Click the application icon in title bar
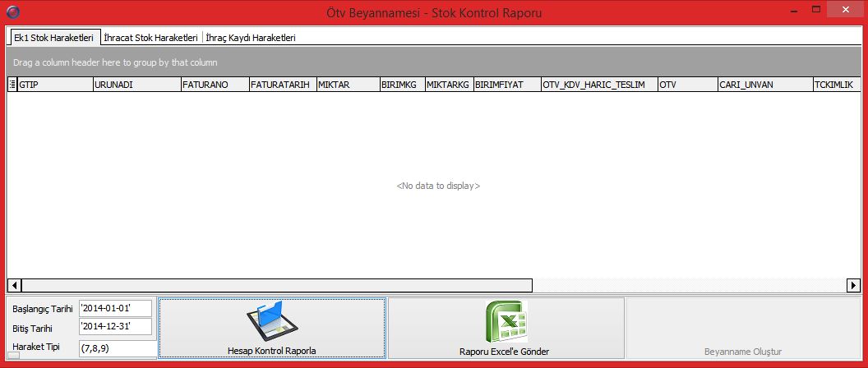The image size is (868, 368). pyautogui.click(x=10, y=12)
